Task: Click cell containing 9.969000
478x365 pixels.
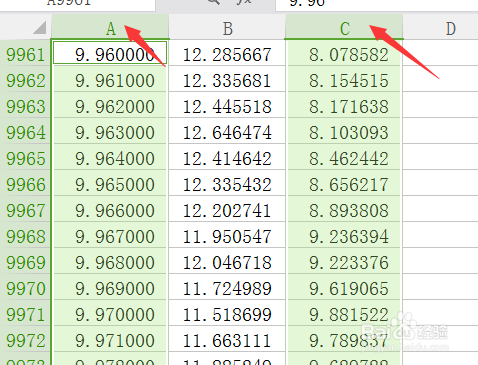Action: tap(110, 287)
